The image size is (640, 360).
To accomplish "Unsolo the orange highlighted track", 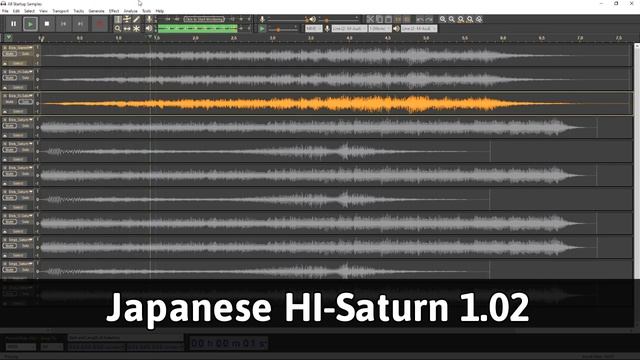I will tap(25, 102).
